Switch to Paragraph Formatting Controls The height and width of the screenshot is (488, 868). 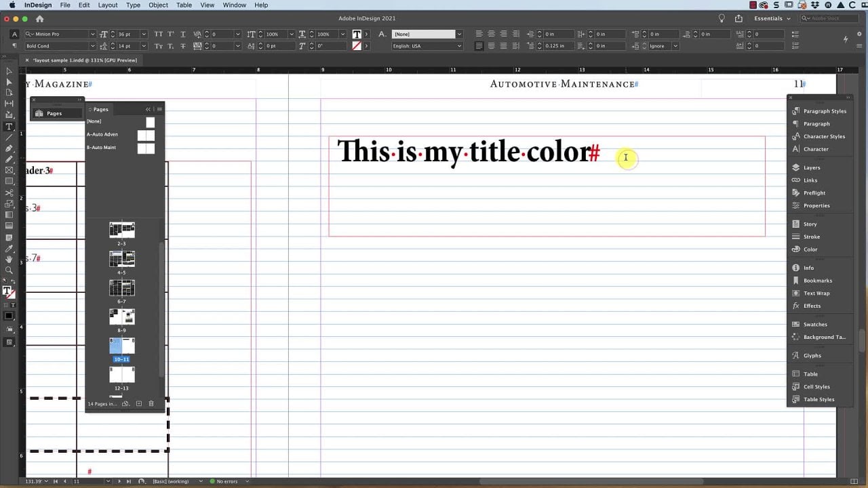click(x=14, y=46)
